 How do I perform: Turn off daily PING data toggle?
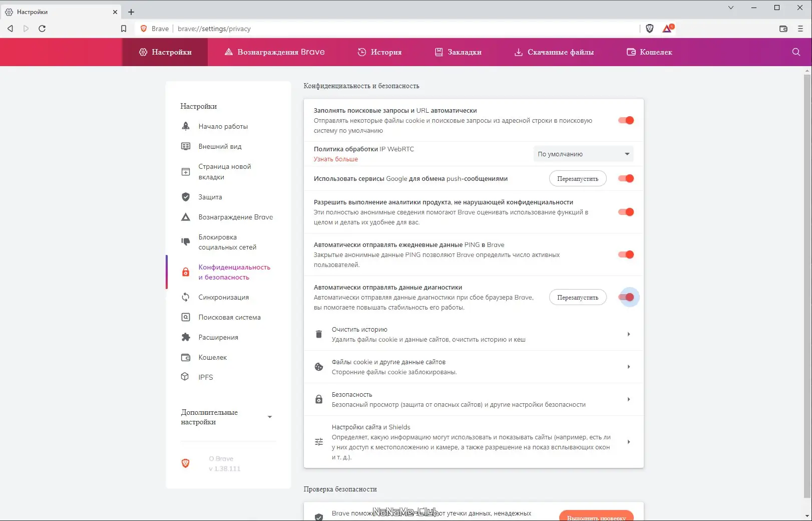coord(626,254)
